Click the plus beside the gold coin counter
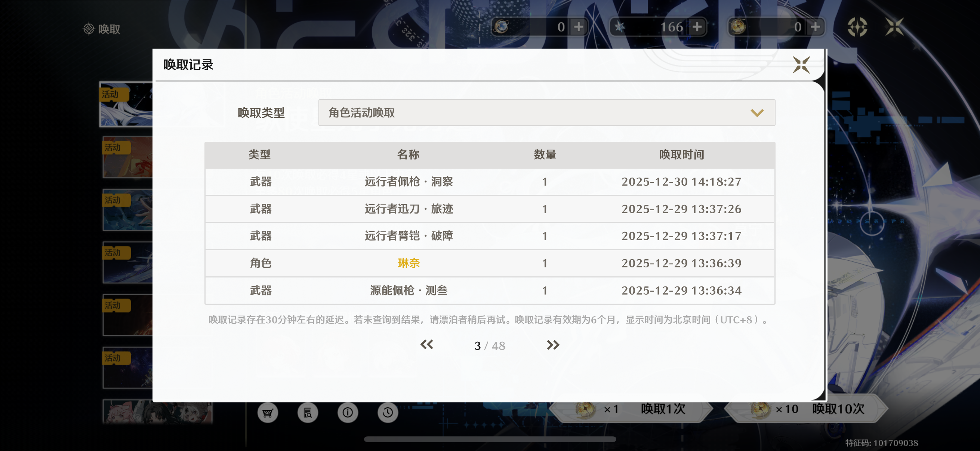The image size is (980, 451). pos(815,27)
